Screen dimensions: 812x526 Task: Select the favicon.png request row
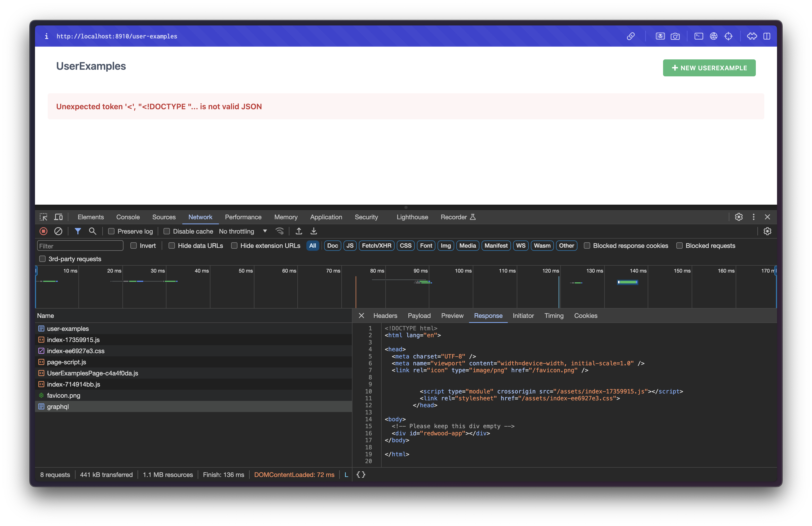pos(193,395)
